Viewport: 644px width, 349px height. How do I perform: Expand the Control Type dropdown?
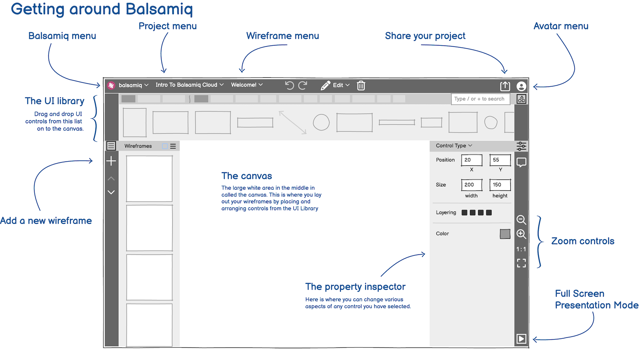[454, 146]
